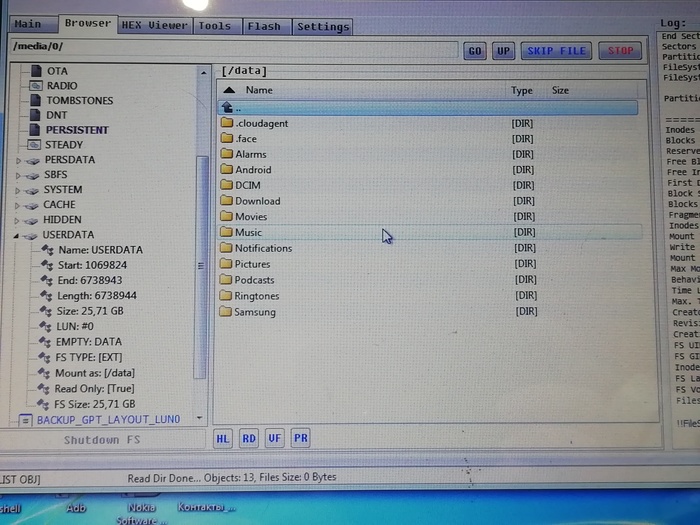Select the Browser tab
The width and height of the screenshot is (700, 525).
click(x=88, y=23)
